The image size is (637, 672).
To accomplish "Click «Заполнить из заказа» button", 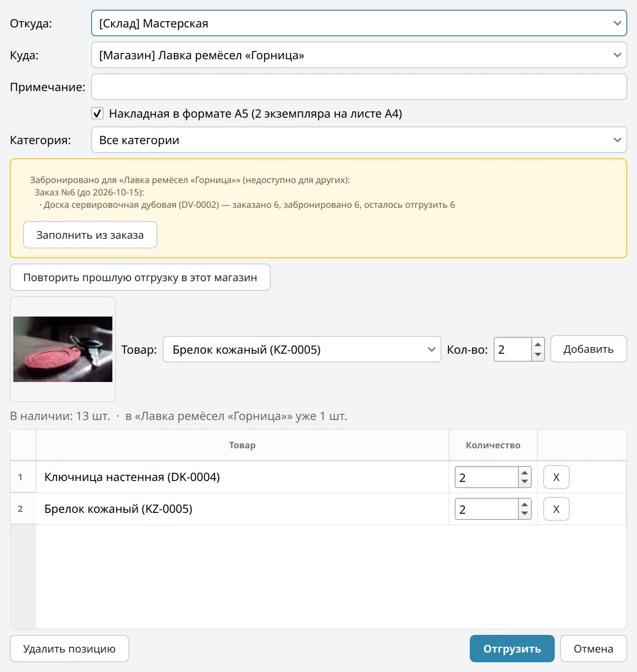I will [90, 235].
